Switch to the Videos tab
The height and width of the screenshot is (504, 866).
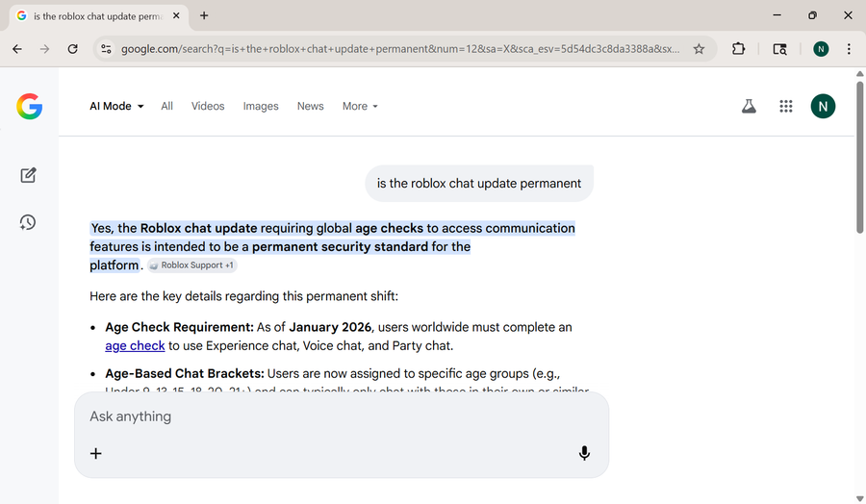[x=208, y=107]
